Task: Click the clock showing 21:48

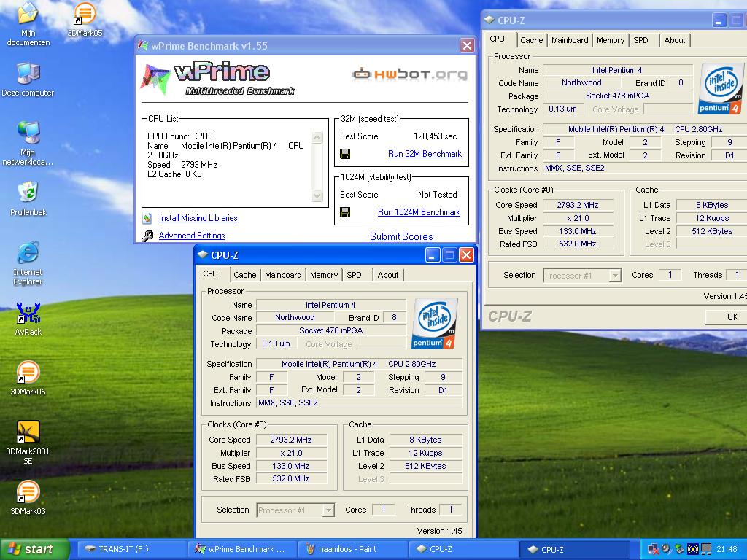Action: (727, 549)
